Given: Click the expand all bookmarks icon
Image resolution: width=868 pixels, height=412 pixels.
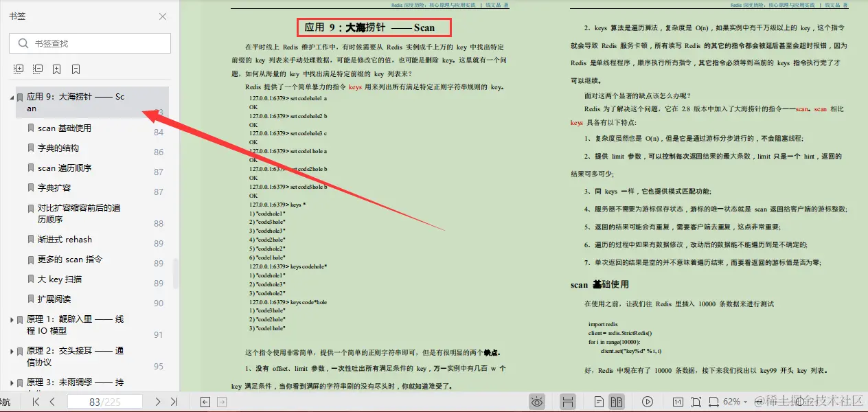Looking at the screenshot, I should (x=20, y=69).
